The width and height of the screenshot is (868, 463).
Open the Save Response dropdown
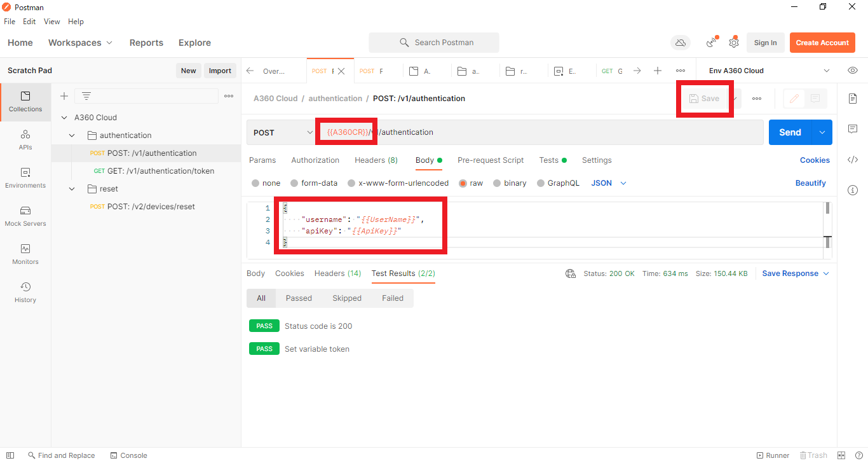click(796, 273)
